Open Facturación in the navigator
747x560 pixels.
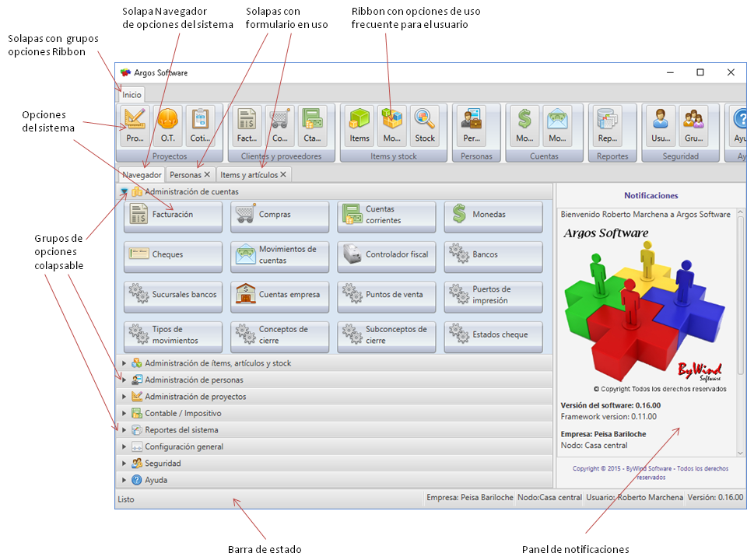point(173,217)
